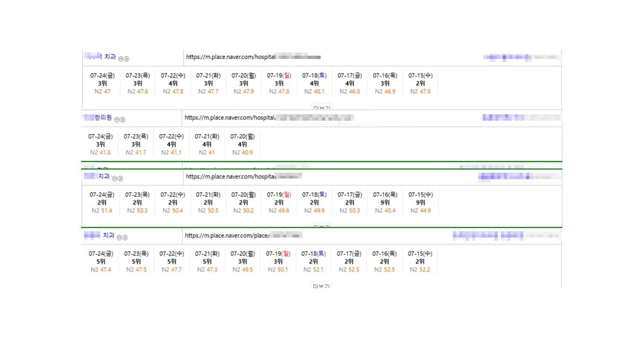Image resolution: width=644 pixels, height=338 pixels.
Task: Select the N2 49.9 score
Action: (314, 211)
